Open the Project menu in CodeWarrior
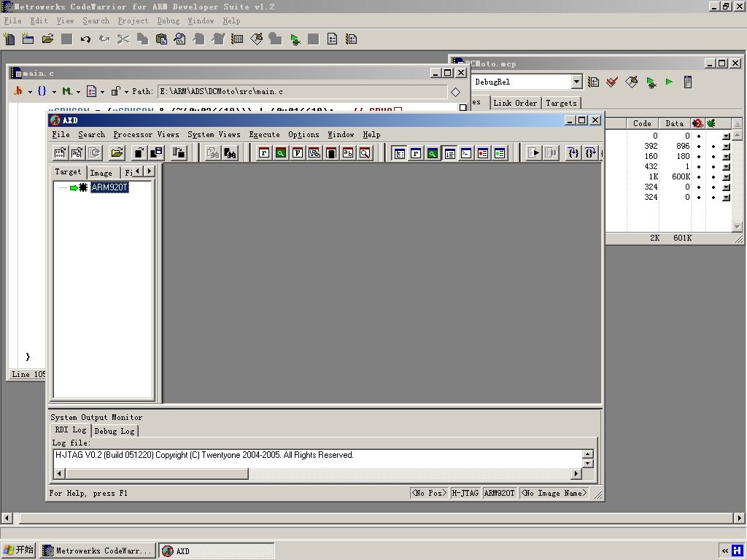The height and width of the screenshot is (560, 747). tap(133, 20)
